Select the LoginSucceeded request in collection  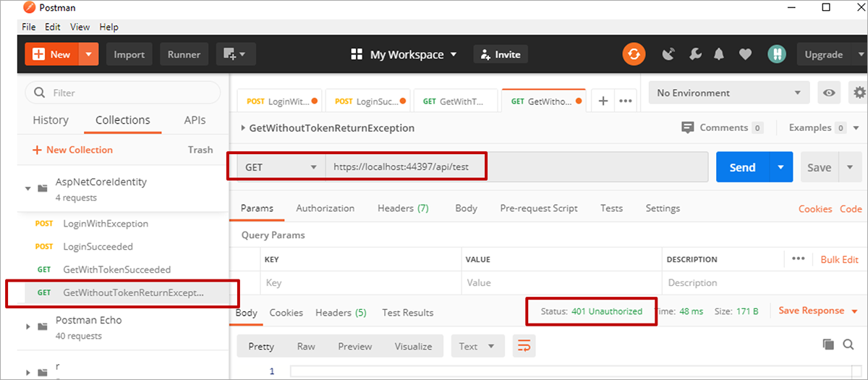click(98, 247)
